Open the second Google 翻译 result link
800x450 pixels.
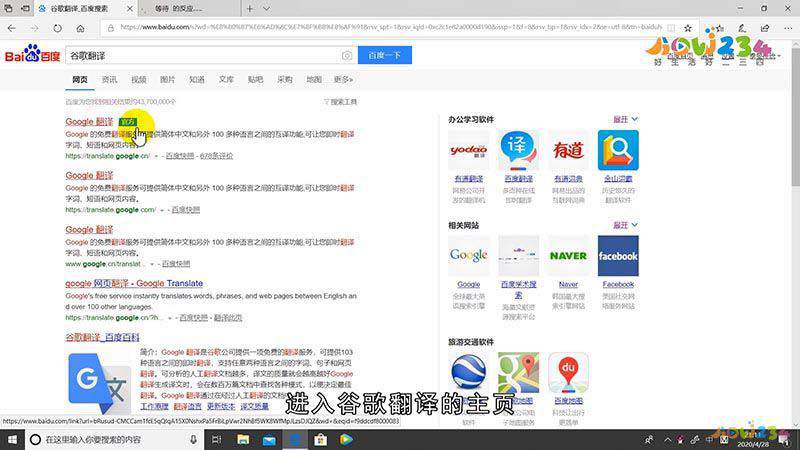coord(89,176)
